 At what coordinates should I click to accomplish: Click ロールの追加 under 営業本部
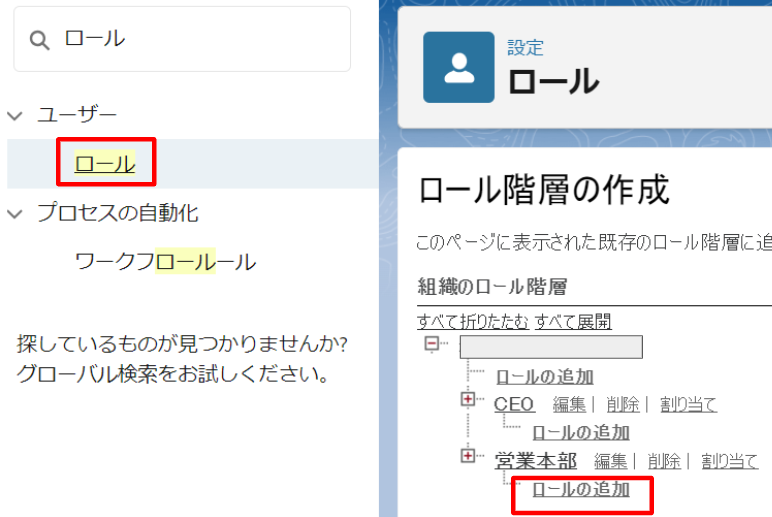[581, 489]
